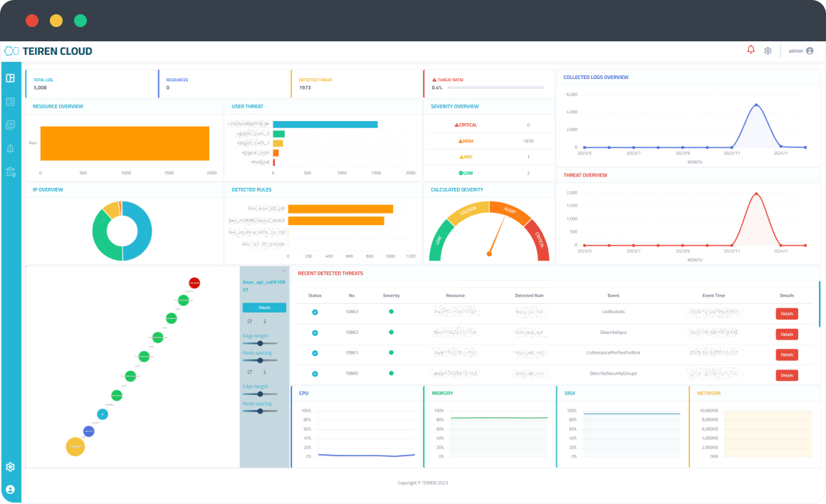Click the ListInstanceProfilesForRole event cell
The width and height of the screenshot is (826, 504).
613,353
